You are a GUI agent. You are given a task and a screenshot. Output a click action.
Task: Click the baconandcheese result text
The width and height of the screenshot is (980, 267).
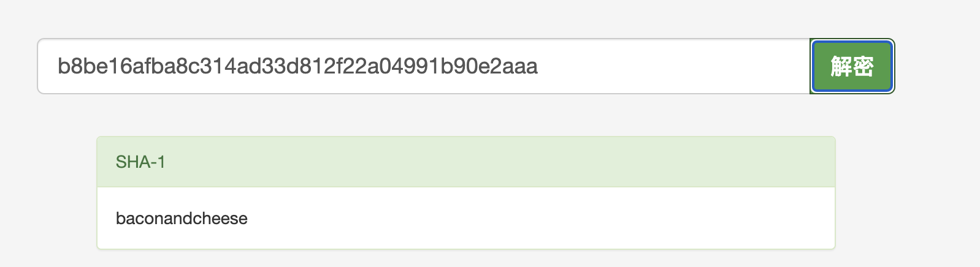coord(182,219)
